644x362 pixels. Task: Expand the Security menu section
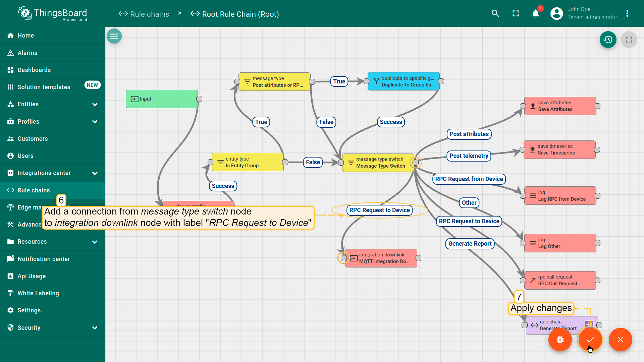(95, 328)
